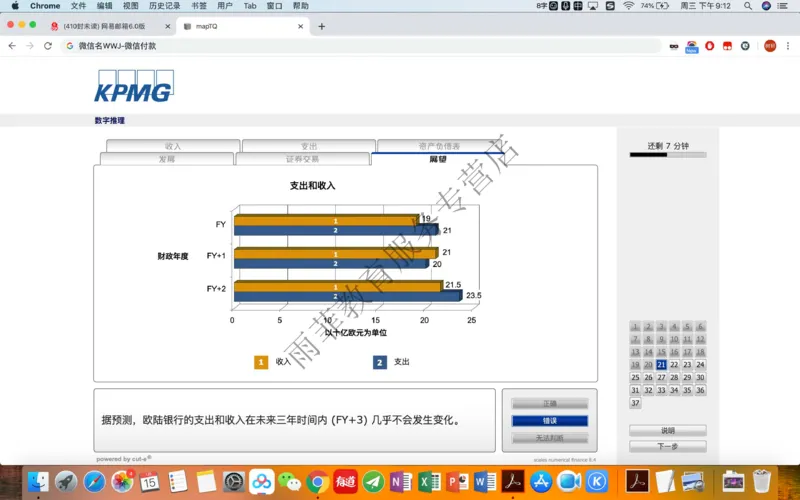
Task: Open the 书签 menu in menu bar
Action: [x=199, y=6]
